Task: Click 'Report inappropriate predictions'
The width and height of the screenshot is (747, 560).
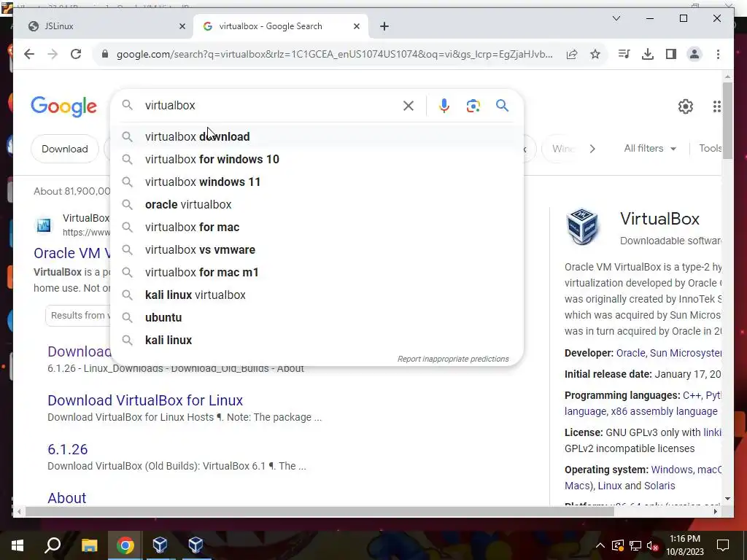Action: (x=453, y=359)
